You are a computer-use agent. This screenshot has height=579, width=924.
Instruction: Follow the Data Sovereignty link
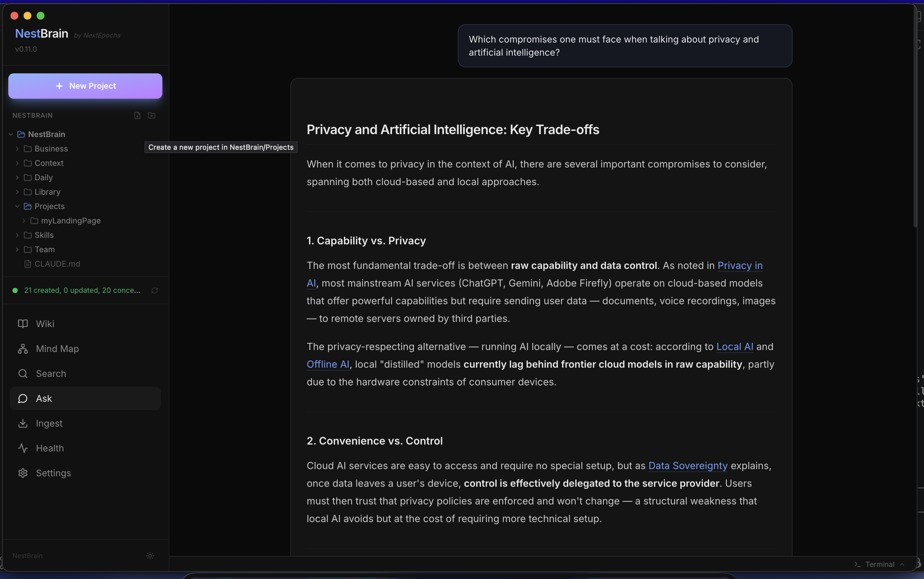point(688,465)
